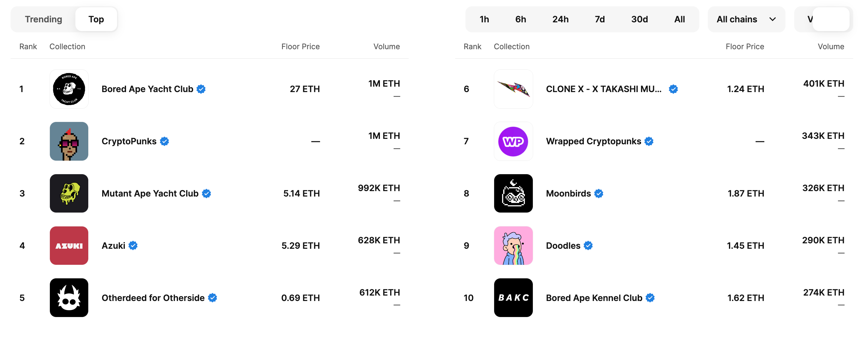This screenshot has width=868, height=349.
Task: Click the Bored Ape Yacht Club collection icon
Action: 69,88
